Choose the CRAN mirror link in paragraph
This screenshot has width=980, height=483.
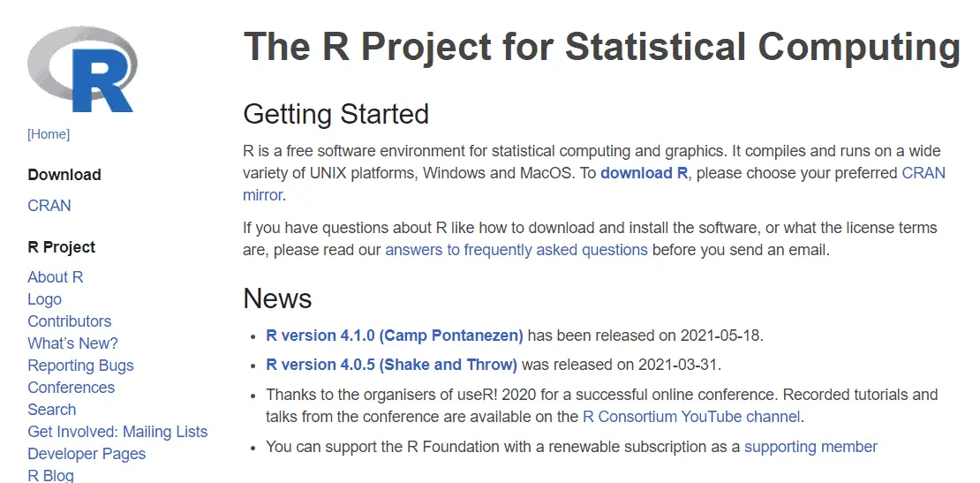[x=923, y=173]
